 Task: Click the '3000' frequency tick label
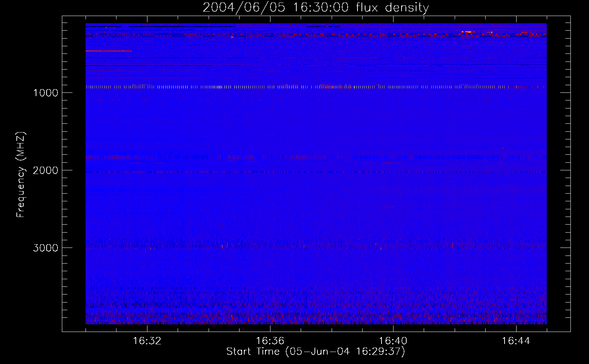[x=46, y=248]
